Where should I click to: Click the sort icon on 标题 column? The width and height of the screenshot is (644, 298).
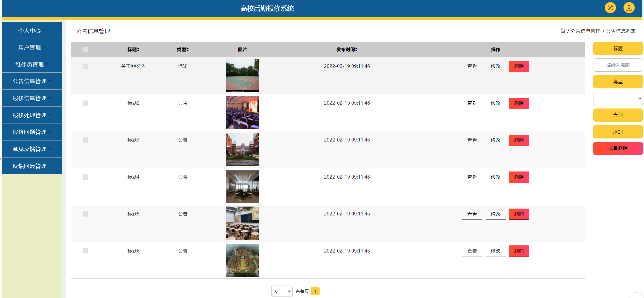138,50
